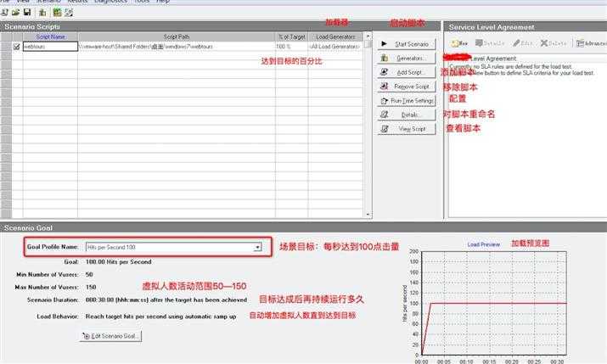Click the Save floppy disk icon
Screen dimensions: 607x364
[x=27, y=13]
